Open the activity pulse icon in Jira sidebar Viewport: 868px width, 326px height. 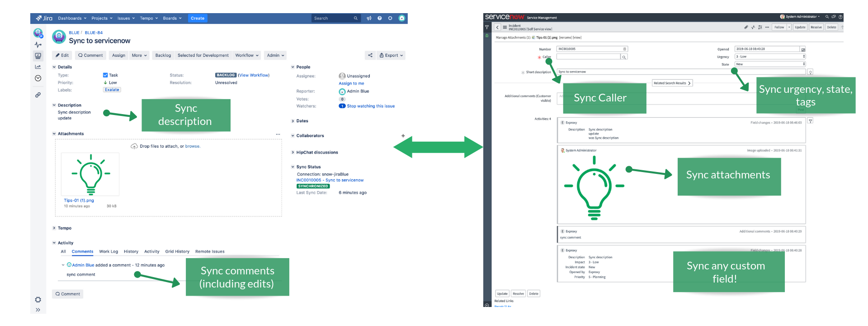pos(38,44)
